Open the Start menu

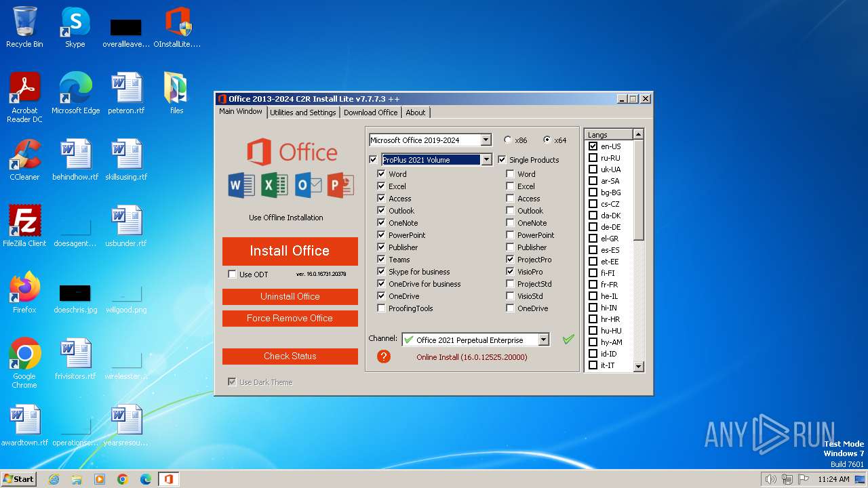coord(18,479)
